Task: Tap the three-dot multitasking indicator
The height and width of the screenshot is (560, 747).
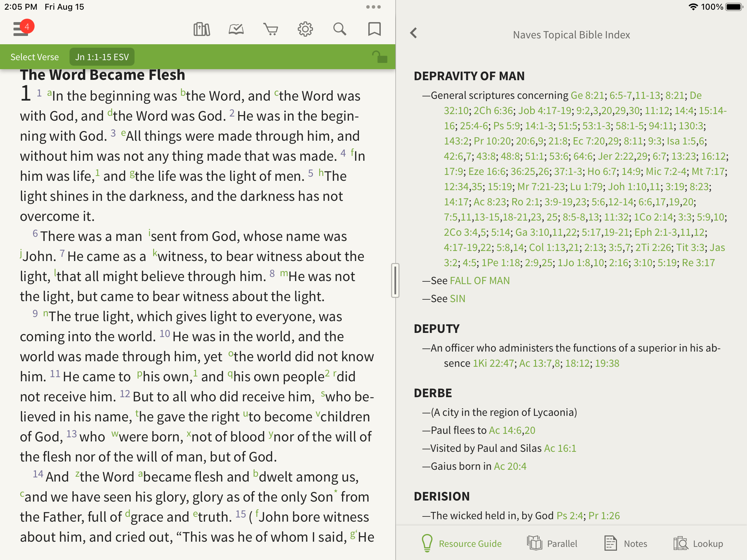Action: pos(373,7)
